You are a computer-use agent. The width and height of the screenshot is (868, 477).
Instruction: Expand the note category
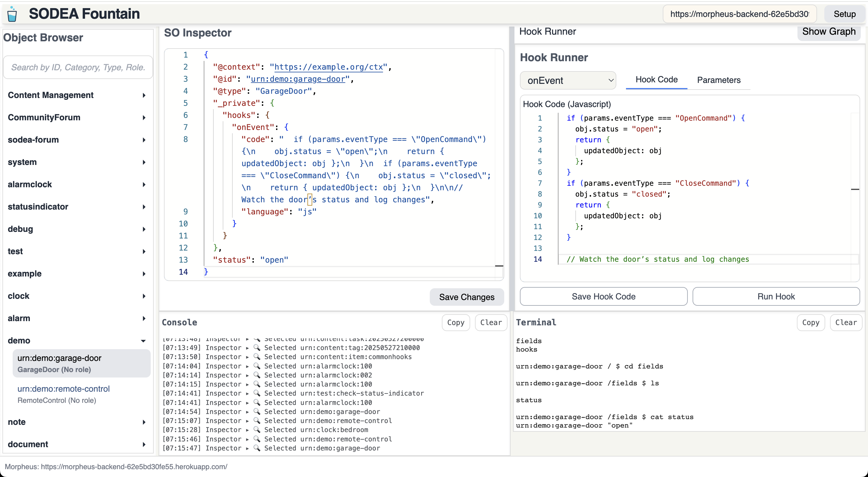click(x=77, y=422)
